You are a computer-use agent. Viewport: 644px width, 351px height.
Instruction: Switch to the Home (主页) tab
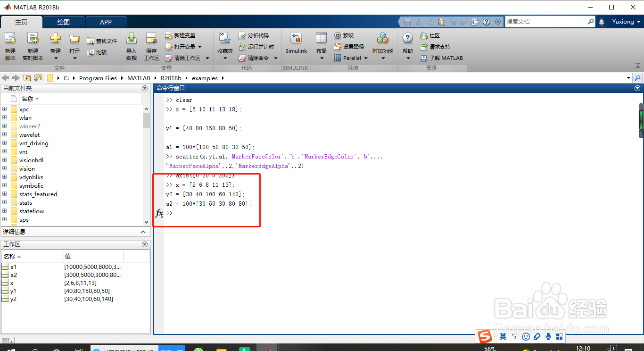tap(21, 22)
